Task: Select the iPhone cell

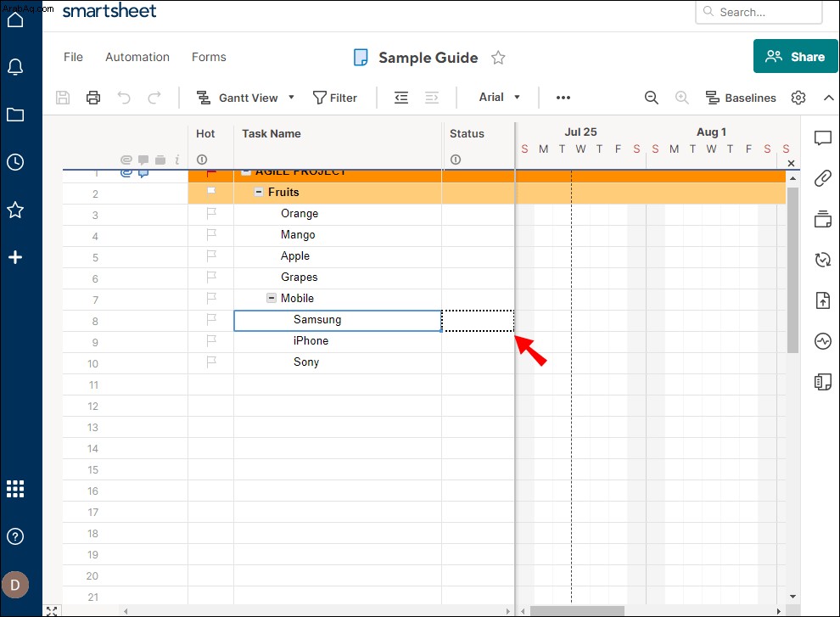Action: pos(338,341)
